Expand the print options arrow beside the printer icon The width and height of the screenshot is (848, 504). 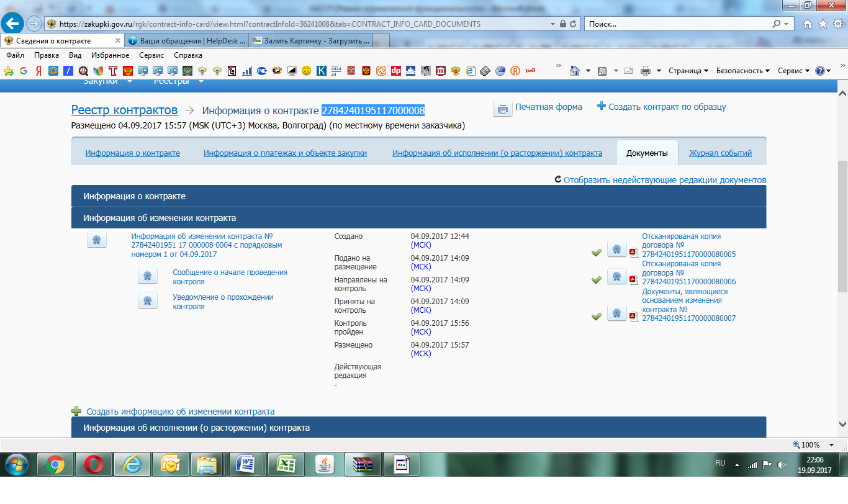[659, 71]
